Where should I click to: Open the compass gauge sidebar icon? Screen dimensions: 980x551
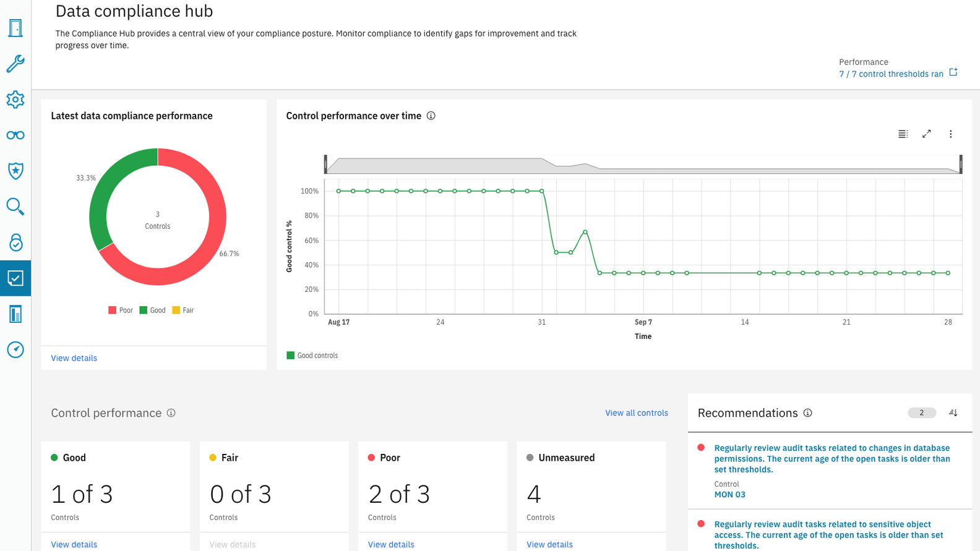pyautogui.click(x=15, y=349)
